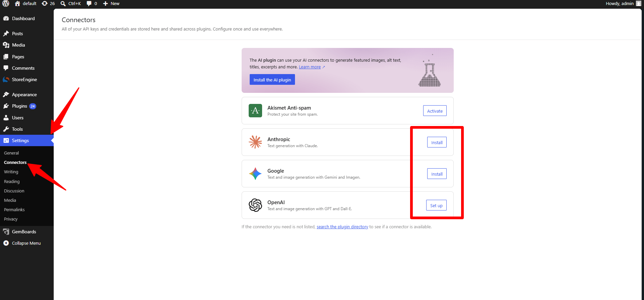Follow the Learn more link
The width and height of the screenshot is (644, 300).
pos(310,67)
